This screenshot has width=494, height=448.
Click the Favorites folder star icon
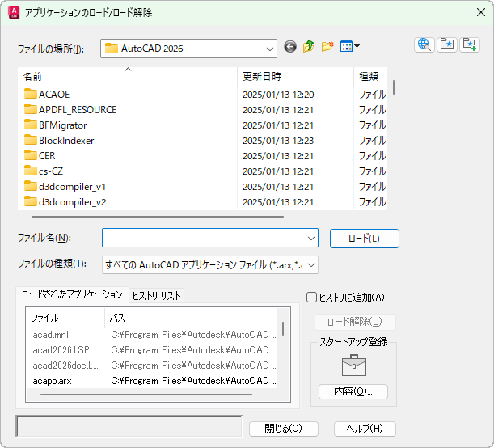[x=447, y=44]
